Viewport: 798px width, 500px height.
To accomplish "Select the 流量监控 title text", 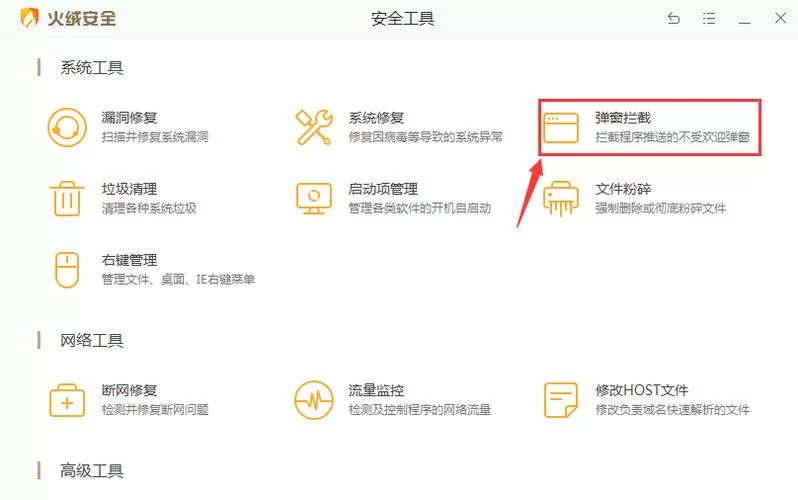I will tap(376, 391).
